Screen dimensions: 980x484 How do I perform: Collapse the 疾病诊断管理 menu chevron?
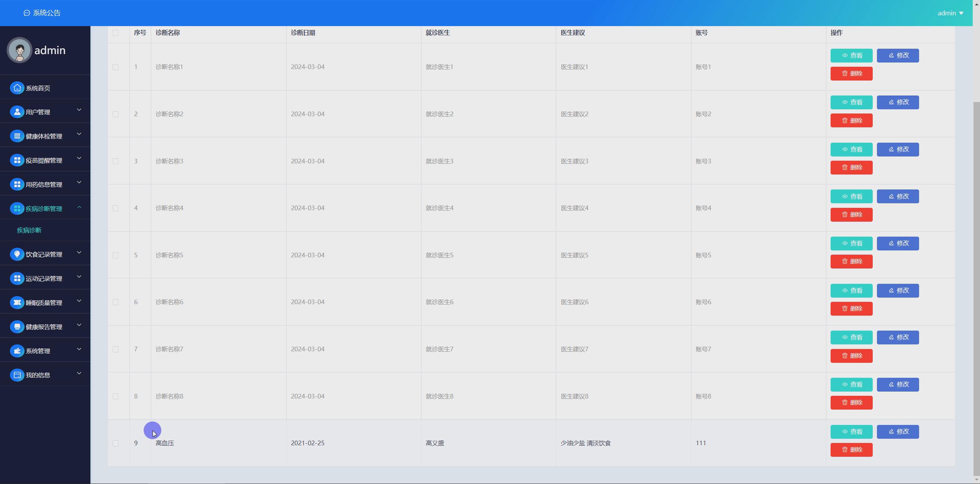click(79, 207)
